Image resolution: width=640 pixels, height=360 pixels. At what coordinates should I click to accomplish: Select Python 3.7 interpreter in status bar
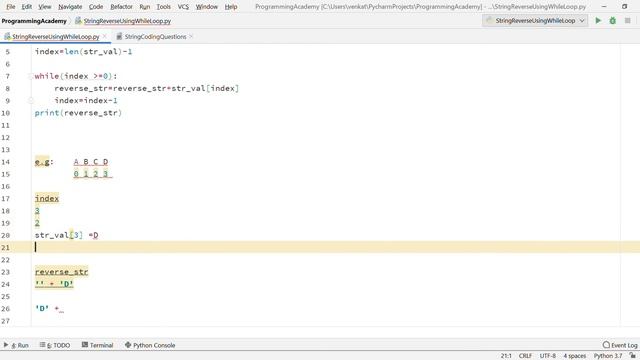[x=608, y=356]
